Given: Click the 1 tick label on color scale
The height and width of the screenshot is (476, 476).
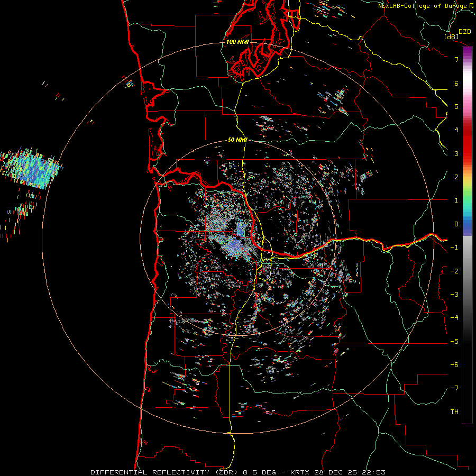Looking at the screenshot, I should pyautogui.click(x=456, y=200).
